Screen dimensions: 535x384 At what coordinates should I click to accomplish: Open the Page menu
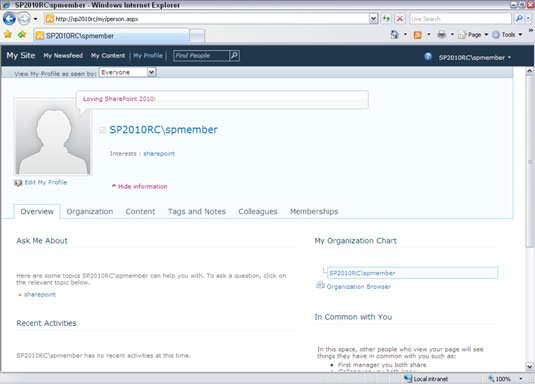click(x=473, y=34)
